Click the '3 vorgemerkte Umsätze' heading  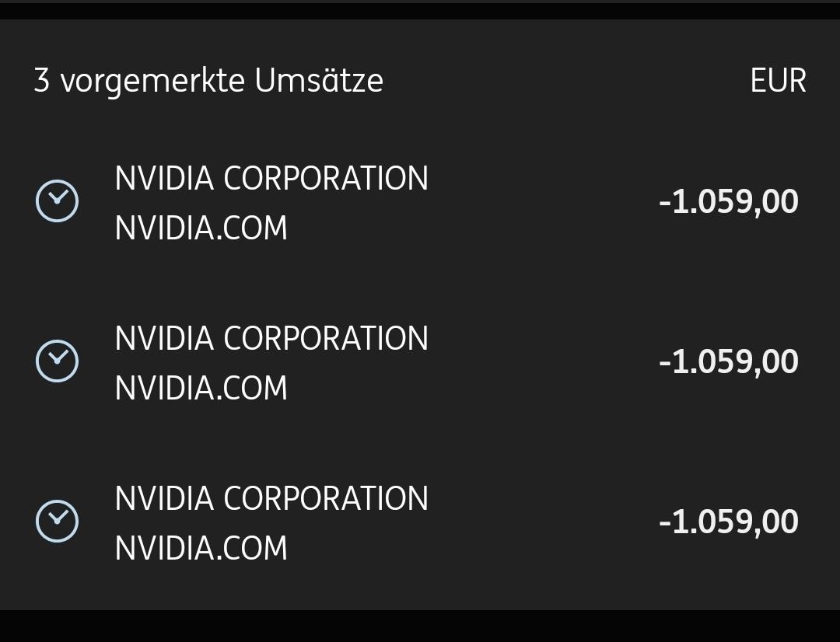tap(208, 81)
